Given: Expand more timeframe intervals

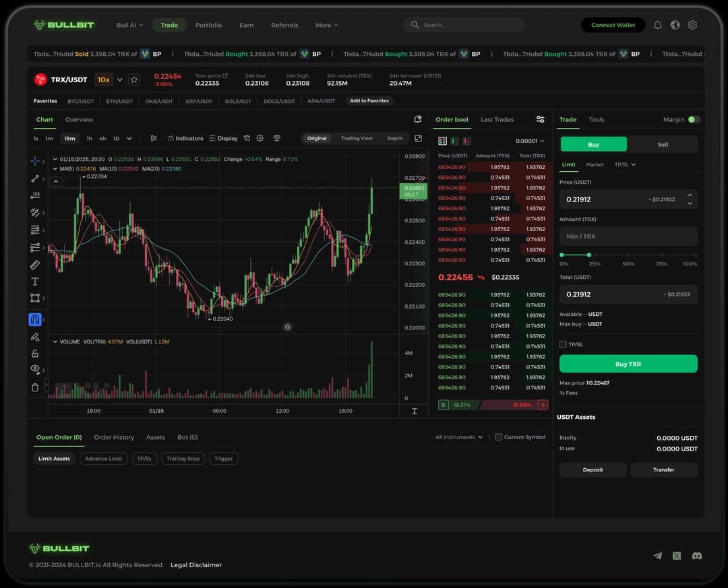Looking at the screenshot, I should click(129, 138).
